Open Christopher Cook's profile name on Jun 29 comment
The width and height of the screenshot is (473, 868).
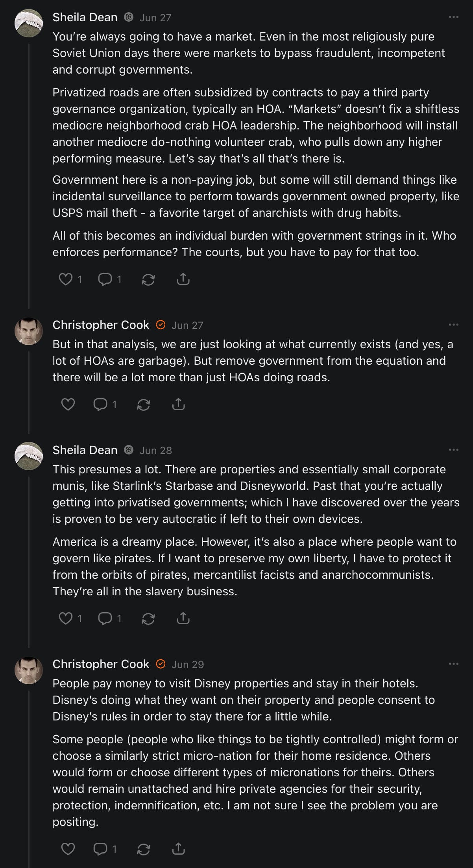click(x=101, y=664)
